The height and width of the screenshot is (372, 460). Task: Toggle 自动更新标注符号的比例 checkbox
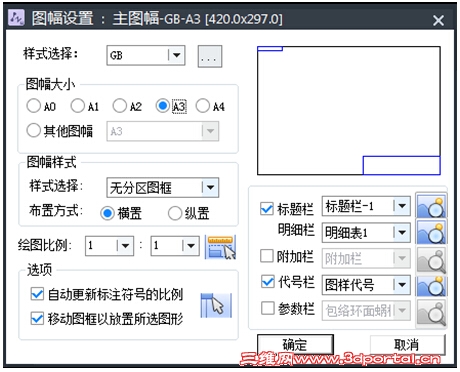pyautogui.click(x=37, y=294)
